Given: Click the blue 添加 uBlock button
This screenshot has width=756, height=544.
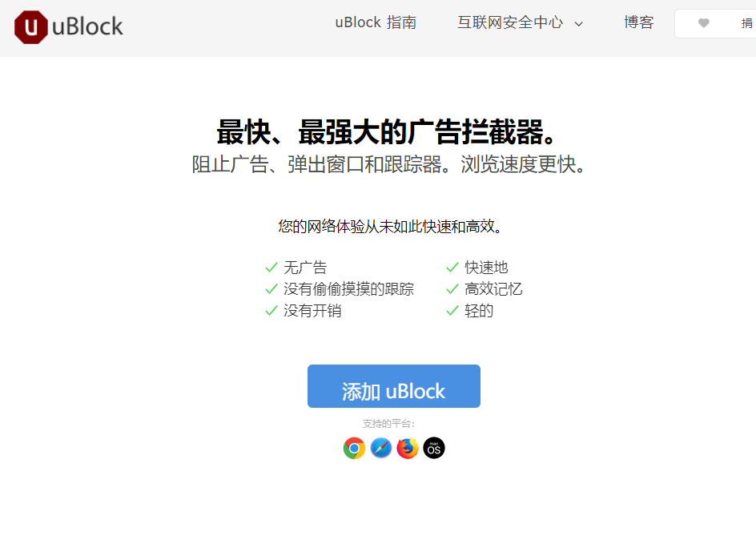Looking at the screenshot, I should click(x=393, y=386).
